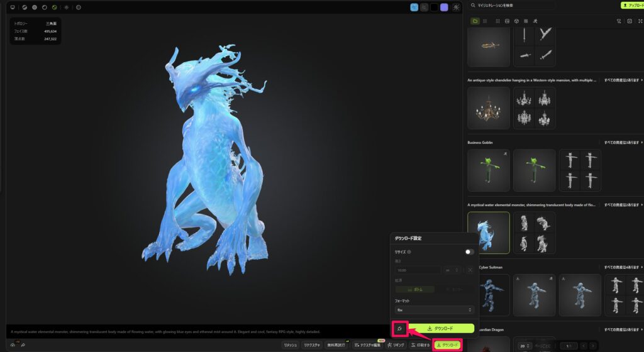The height and width of the screenshot is (352, 644).
Task: Expand all assets link for chandelier group
Action: coord(623,80)
